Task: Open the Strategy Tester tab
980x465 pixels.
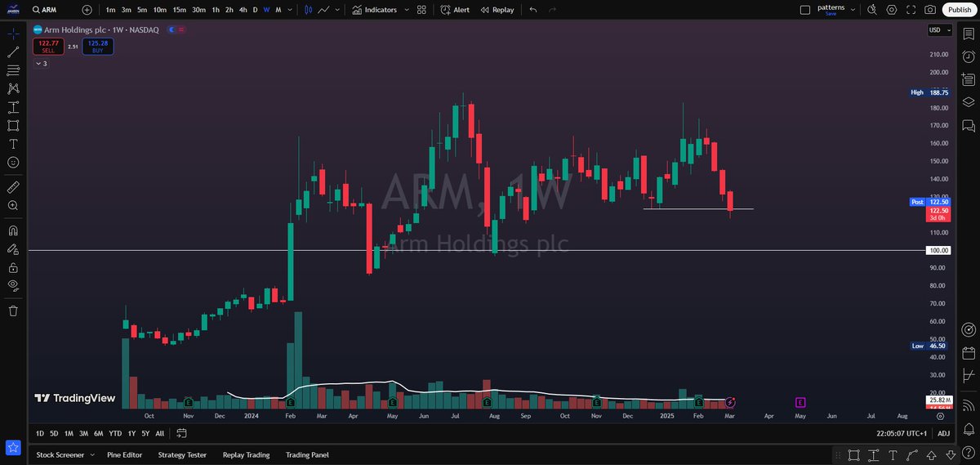Action: click(x=182, y=454)
